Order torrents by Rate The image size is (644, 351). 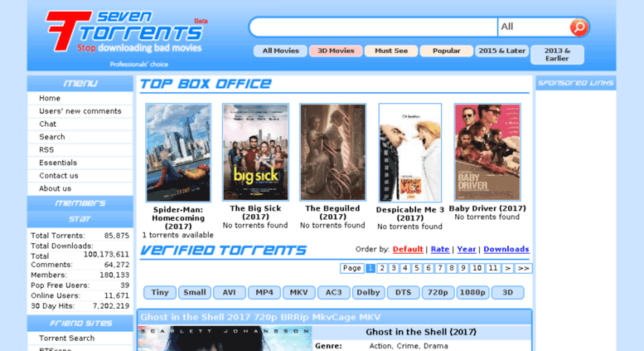(440, 249)
